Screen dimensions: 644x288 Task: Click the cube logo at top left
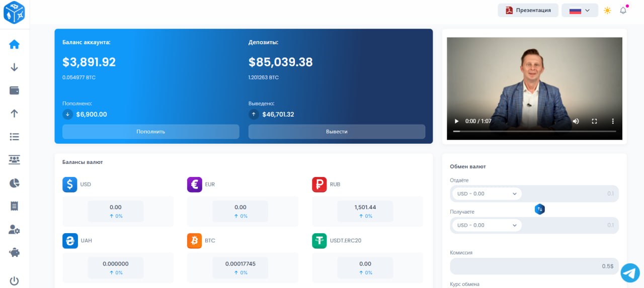(14, 12)
